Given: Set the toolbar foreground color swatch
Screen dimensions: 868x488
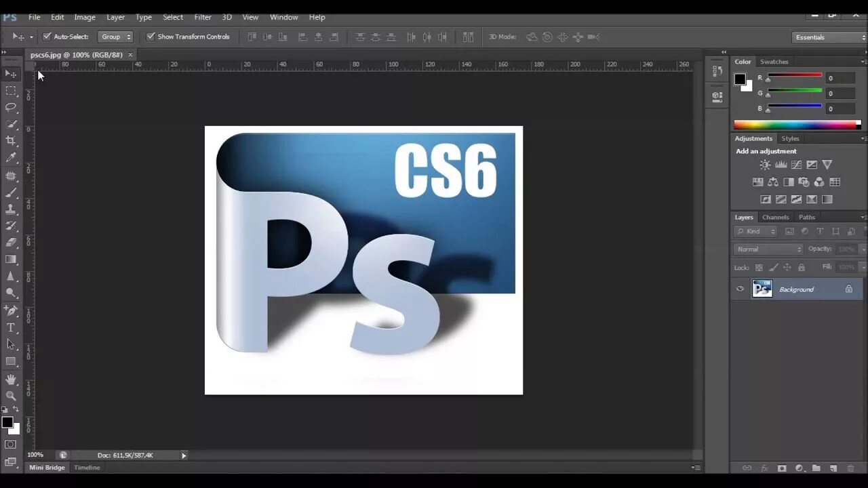Looking at the screenshot, I should tap(7, 422).
